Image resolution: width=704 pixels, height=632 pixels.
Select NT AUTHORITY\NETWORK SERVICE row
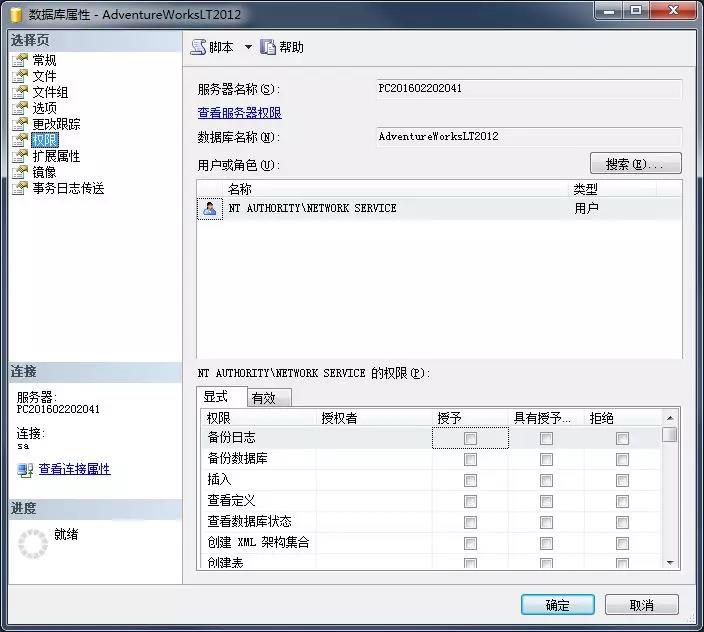point(440,208)
